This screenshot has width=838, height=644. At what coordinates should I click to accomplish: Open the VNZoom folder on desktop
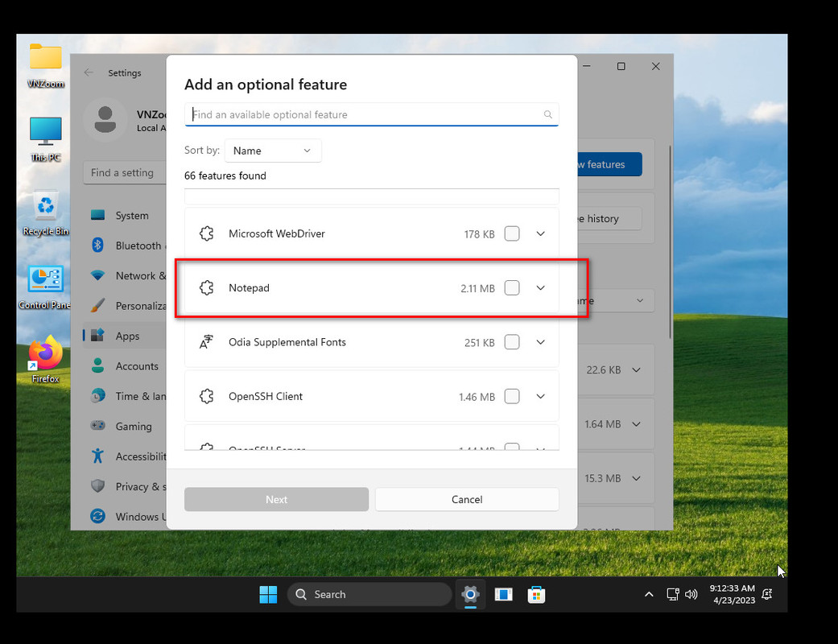pos(45,65)
